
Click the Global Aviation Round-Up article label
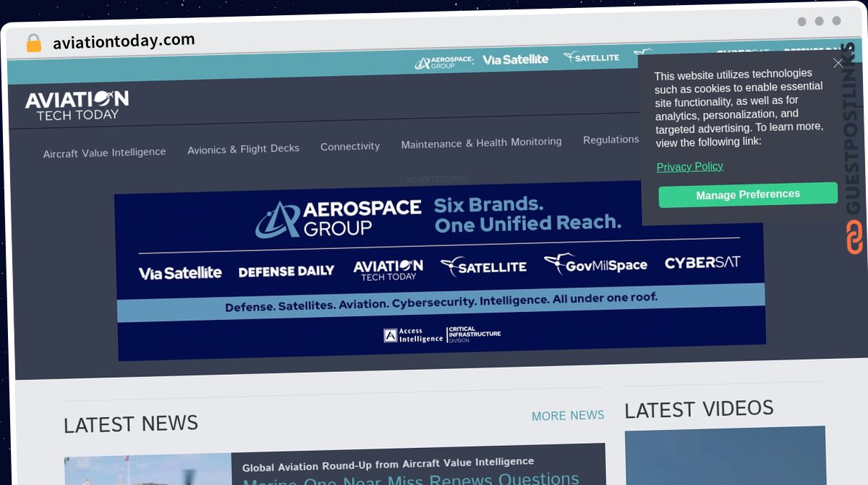[388, 464]
